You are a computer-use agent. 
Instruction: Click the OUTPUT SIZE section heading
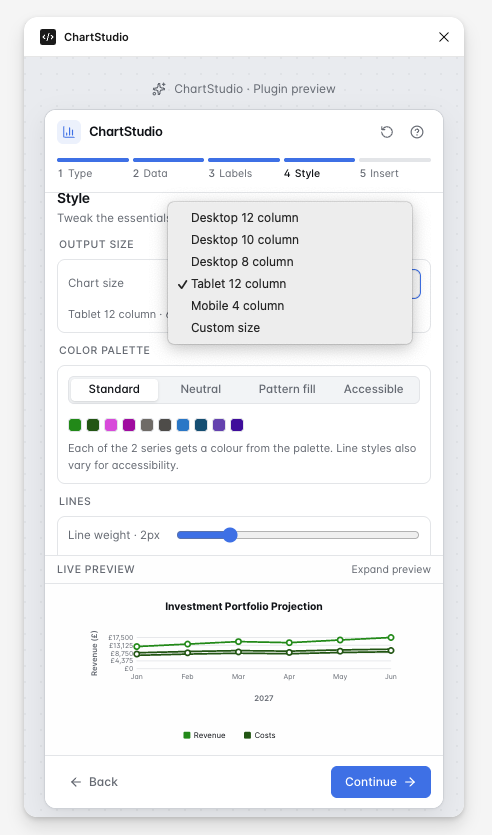pyautogui.click(x=96, y=244)
